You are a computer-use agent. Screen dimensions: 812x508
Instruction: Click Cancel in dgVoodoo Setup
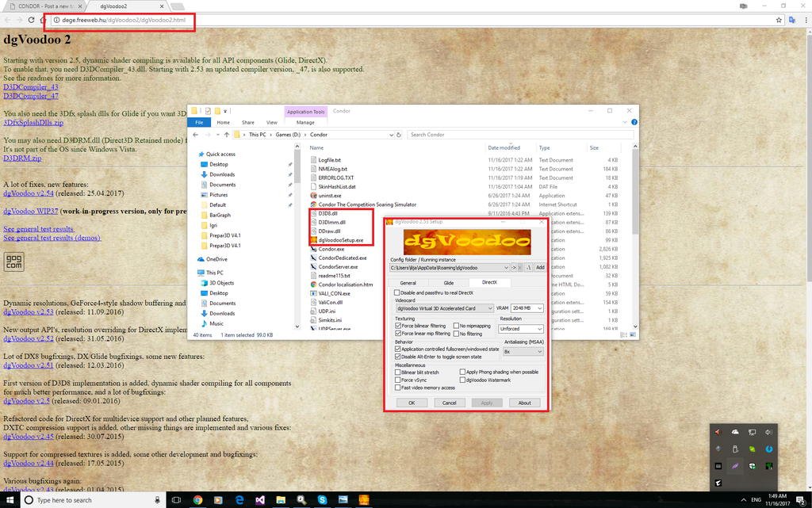point(449,403)
